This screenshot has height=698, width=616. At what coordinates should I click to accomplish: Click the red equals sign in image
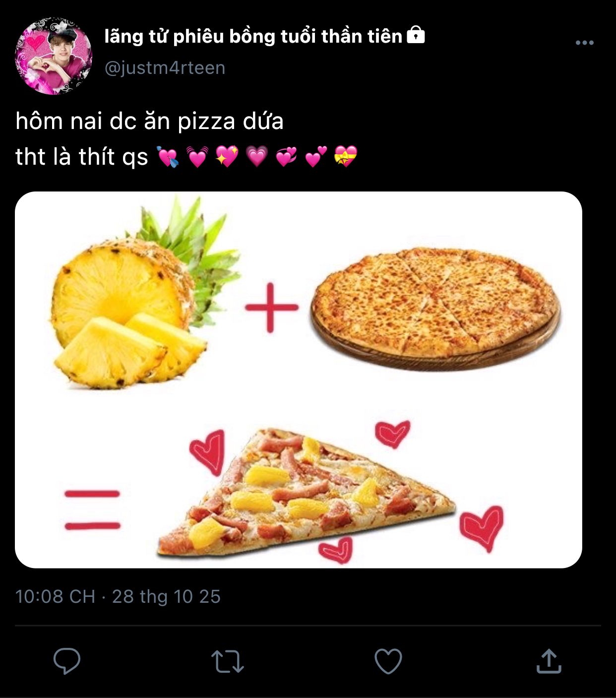pyautogui.click(x=93, y=509)
